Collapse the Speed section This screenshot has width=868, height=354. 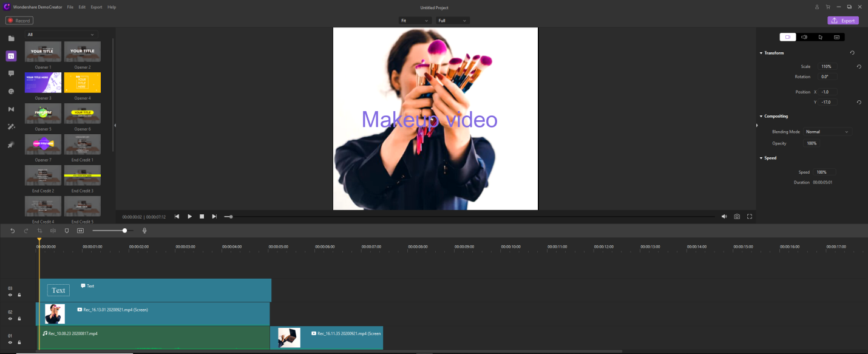tap(761, 158)
